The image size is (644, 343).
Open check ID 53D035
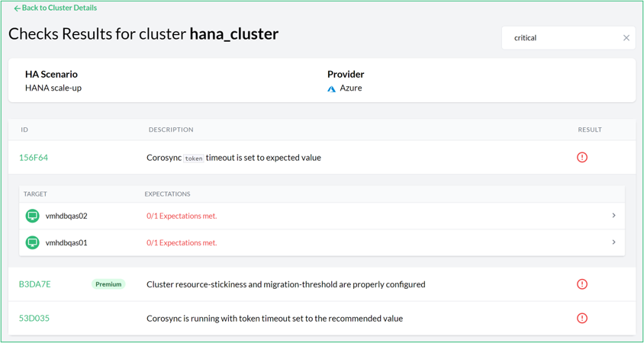pos(34,318)
